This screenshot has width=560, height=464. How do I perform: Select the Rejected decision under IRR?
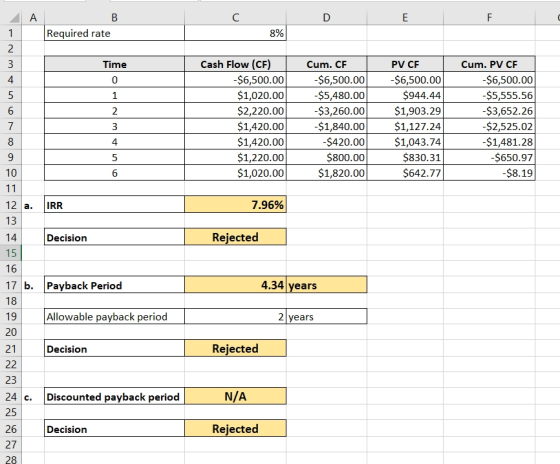(235, 237)
